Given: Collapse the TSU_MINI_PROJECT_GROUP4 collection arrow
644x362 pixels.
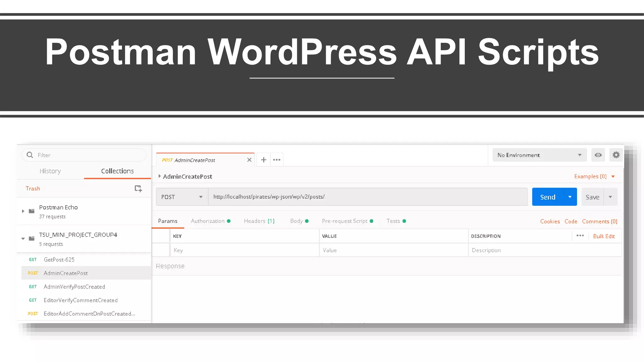Looking at the screenshot, I should 23,239.
